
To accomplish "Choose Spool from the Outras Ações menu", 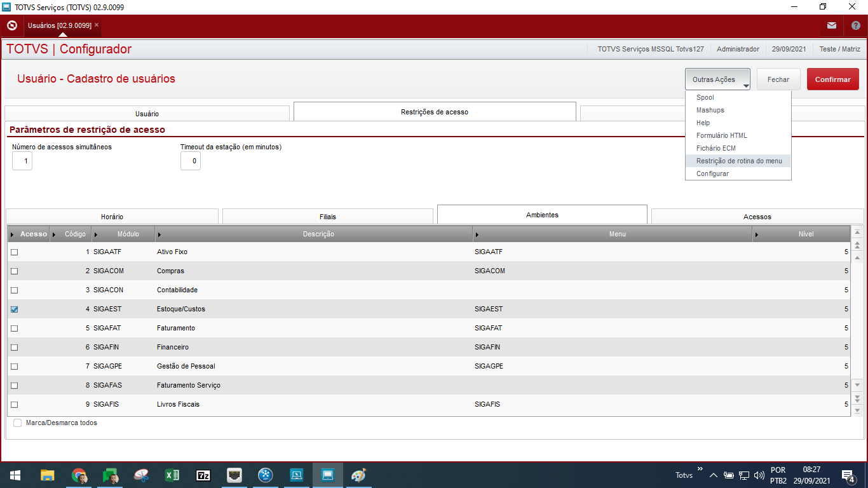I will [738, 97].
